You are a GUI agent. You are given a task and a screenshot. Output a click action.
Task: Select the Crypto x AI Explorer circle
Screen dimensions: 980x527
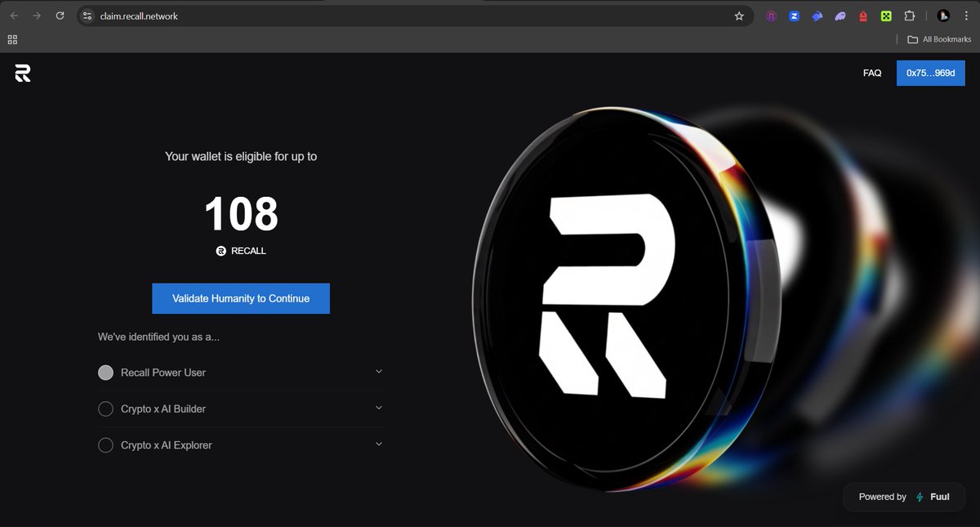pyautogui.click(x=105, y=445)
